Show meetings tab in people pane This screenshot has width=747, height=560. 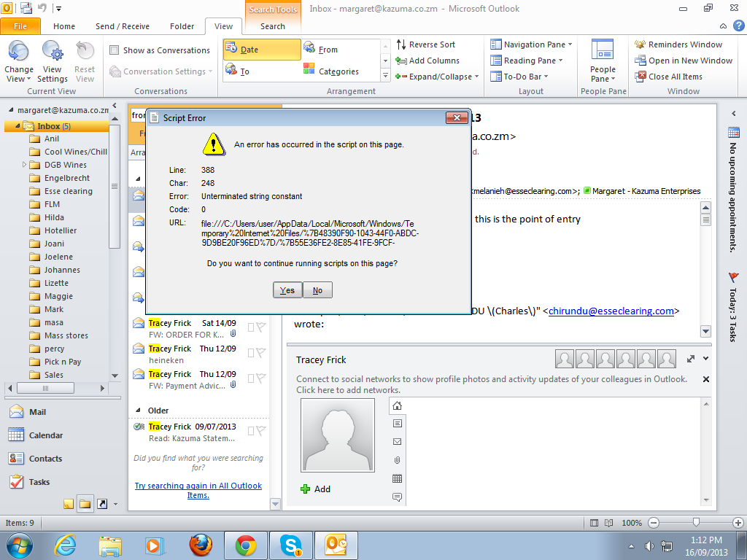pos(397,478)
